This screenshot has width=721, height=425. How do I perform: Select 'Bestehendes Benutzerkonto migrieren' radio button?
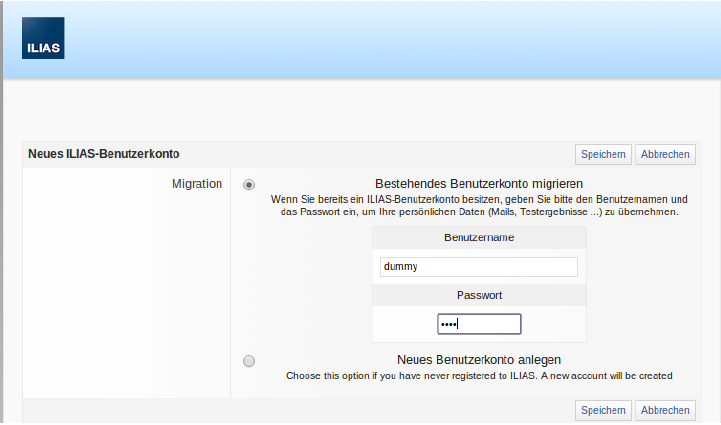coord(249,185)
